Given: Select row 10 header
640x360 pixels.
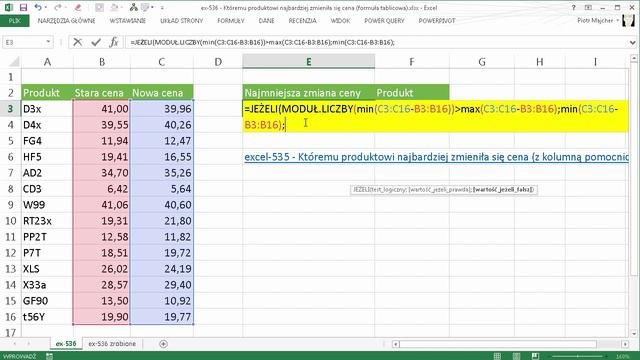Looking at the screenshot, I should [11, 221].
